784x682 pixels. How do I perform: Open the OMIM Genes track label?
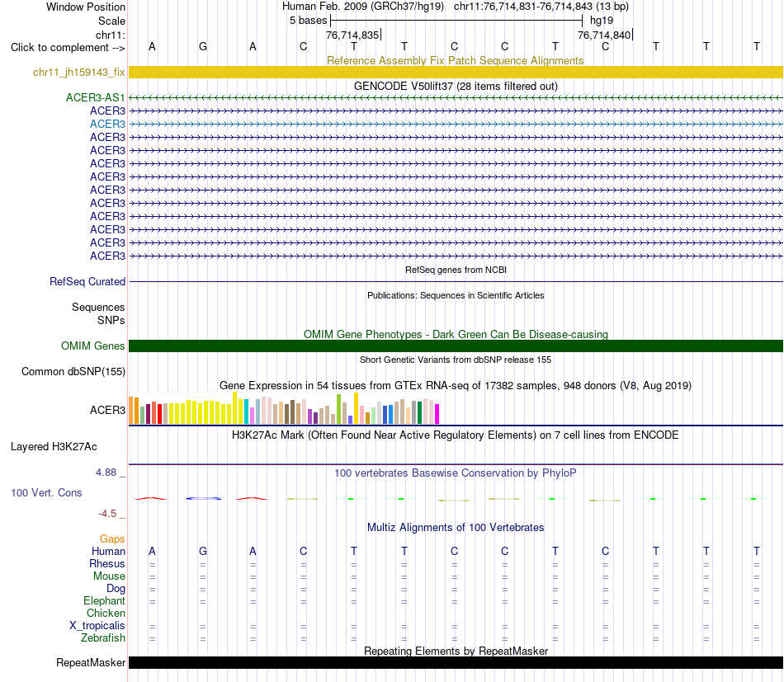[x=92, y=346]
